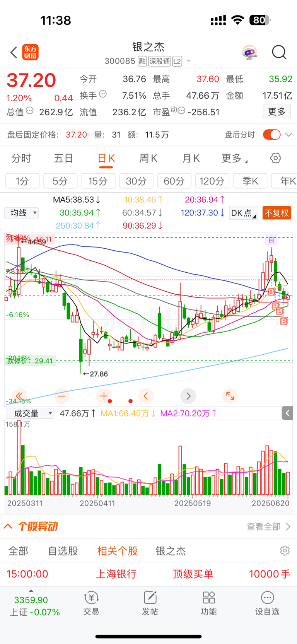Open 发帖 in bottom bar

pyautogui.click(x=150, y=603)
